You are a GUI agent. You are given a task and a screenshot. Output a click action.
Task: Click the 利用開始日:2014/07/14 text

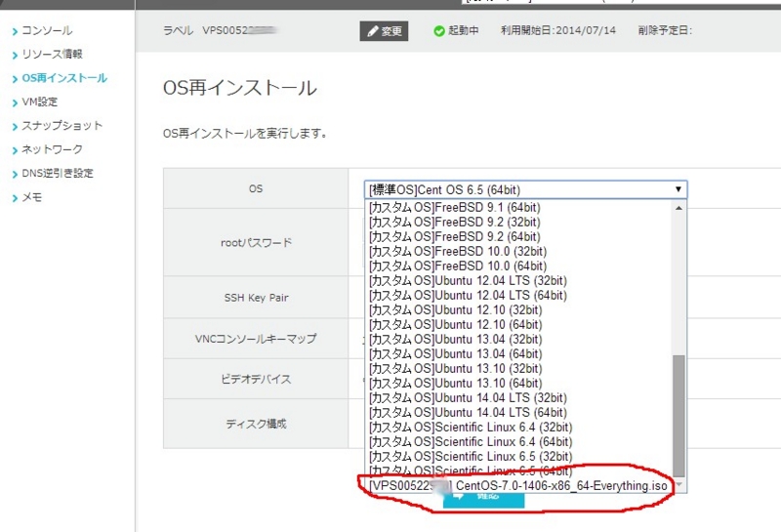[558, 31]
